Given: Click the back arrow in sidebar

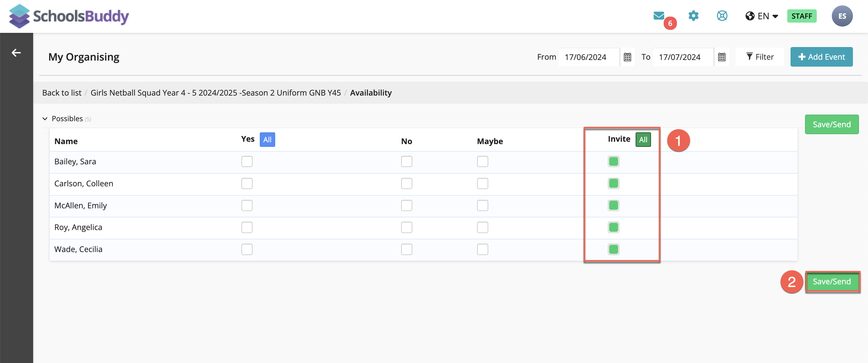Looking at the screenshot, I should [x=16, y=52].
